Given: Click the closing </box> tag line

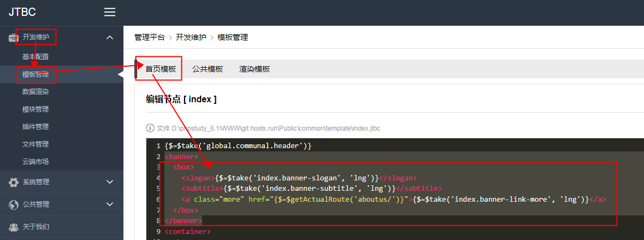Looking at the screenshot, I should (186, 210).
